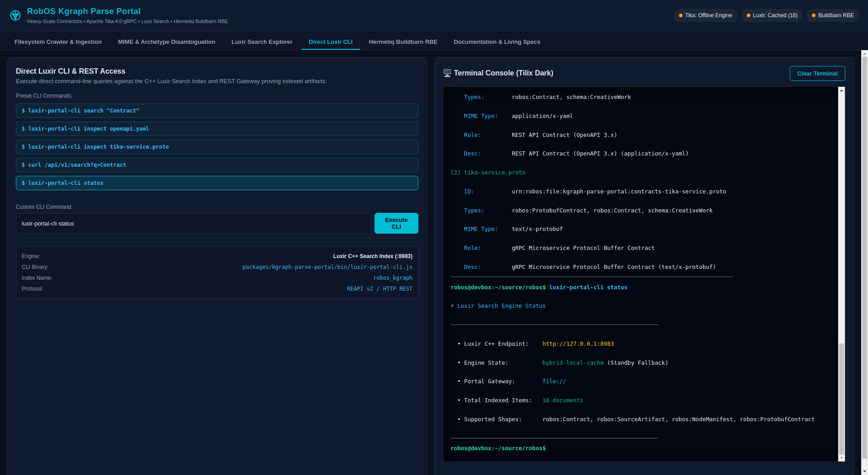Click the Supported Shapes list in terminal

[678, 419]
